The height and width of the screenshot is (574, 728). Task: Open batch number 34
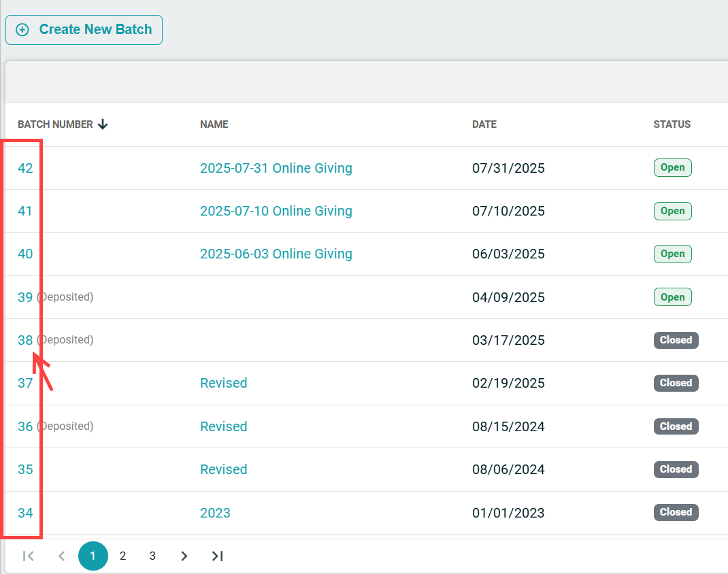coord(25,513)
